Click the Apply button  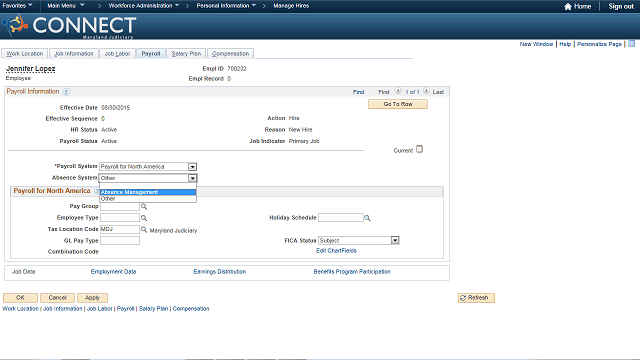[92, 298]
